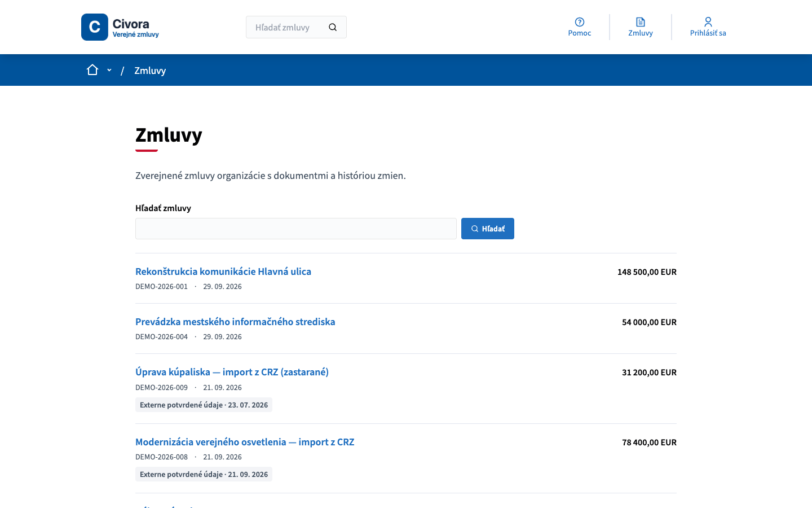Click the 78 400,00 EUR amount
Viewport: 812px width, 508px height.
point(649,443)
